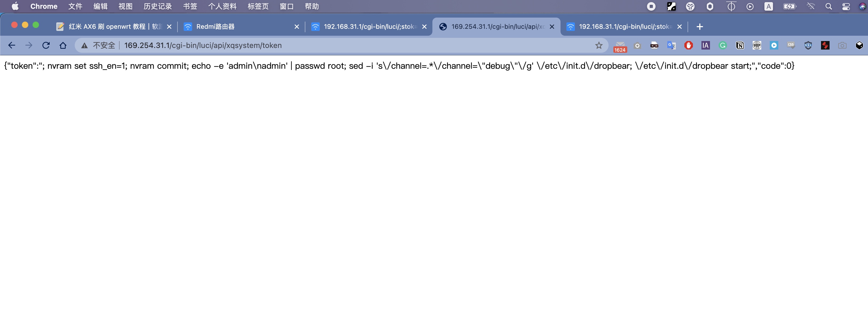Viewport: 868px width, 316px height.
Task: Click the bookmark/favorites star icon
Action: pyautogui.click(x=598, y=45)
